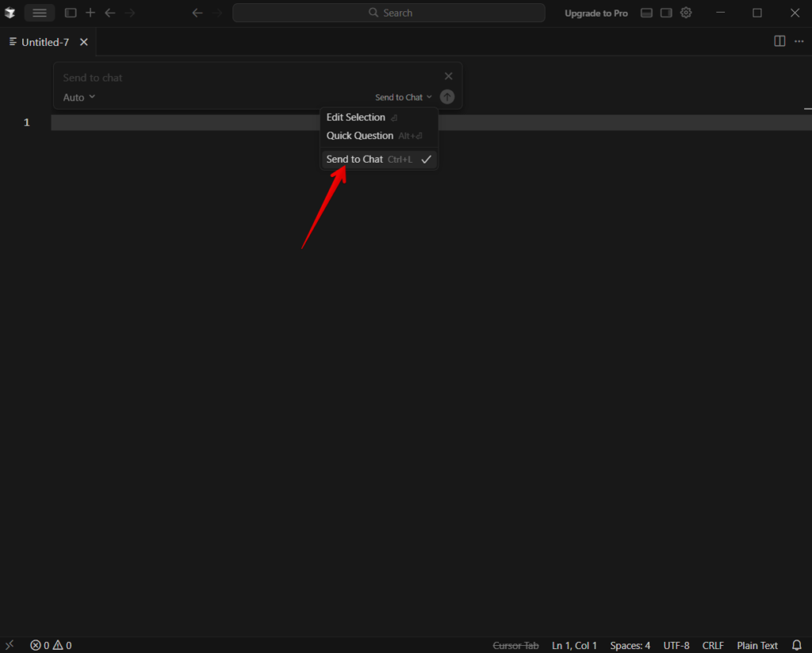Click the notifications bell icon
This screenshot has width=812, height=653.
797,645
